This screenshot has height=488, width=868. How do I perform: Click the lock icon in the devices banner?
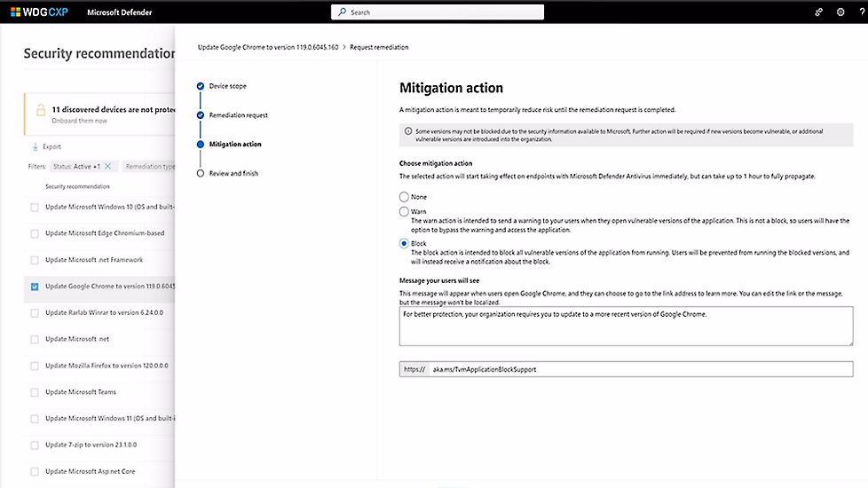pyautogui.click(x=41, y=110)
